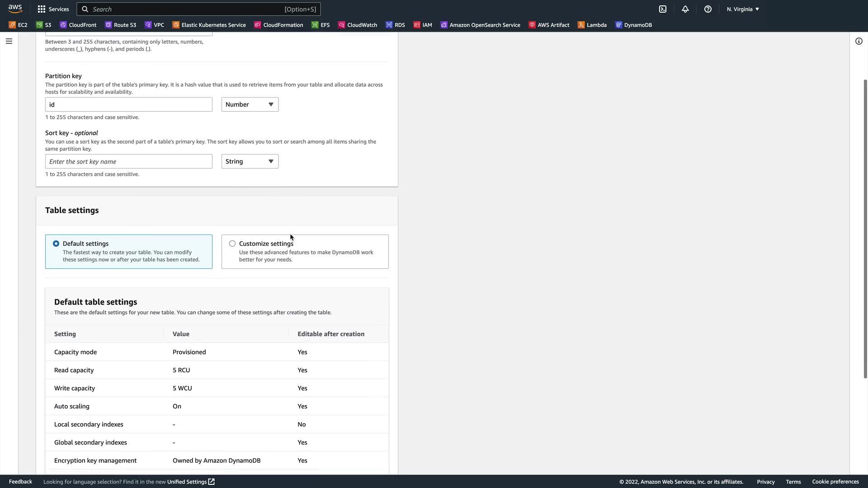The height and width of the screenshot is (488, 868).
Task: Select the Customize settings radio option
Action: click(232, 244)
